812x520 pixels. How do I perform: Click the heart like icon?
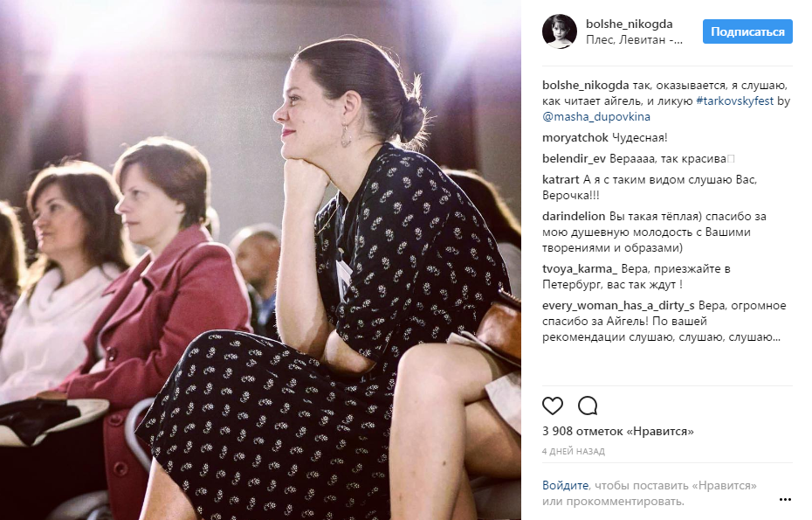tap(553, 406)
